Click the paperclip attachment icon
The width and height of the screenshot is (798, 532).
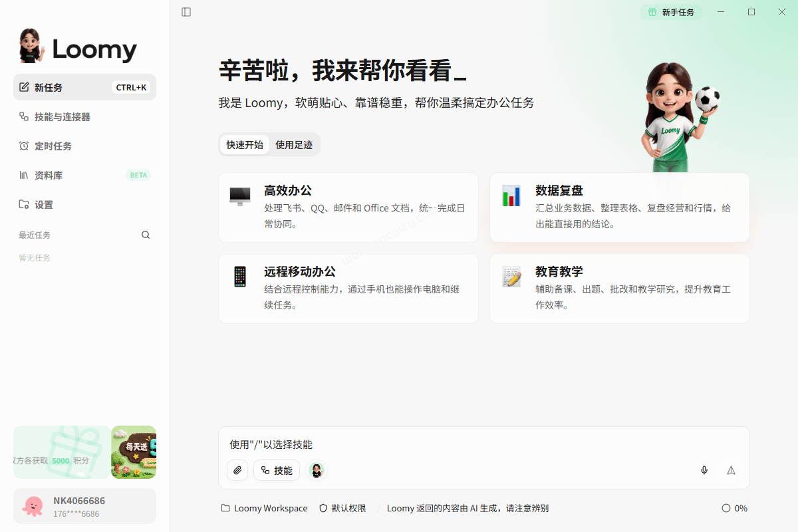237,470
